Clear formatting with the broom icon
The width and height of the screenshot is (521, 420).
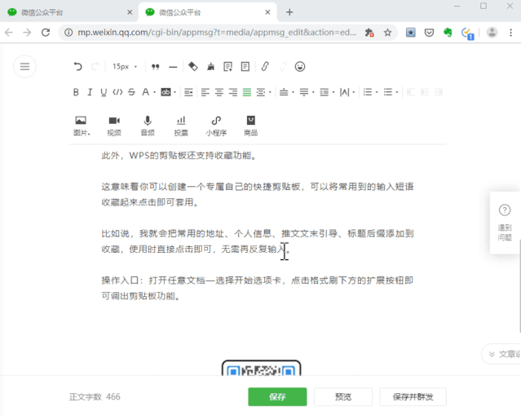pos(210,66)
